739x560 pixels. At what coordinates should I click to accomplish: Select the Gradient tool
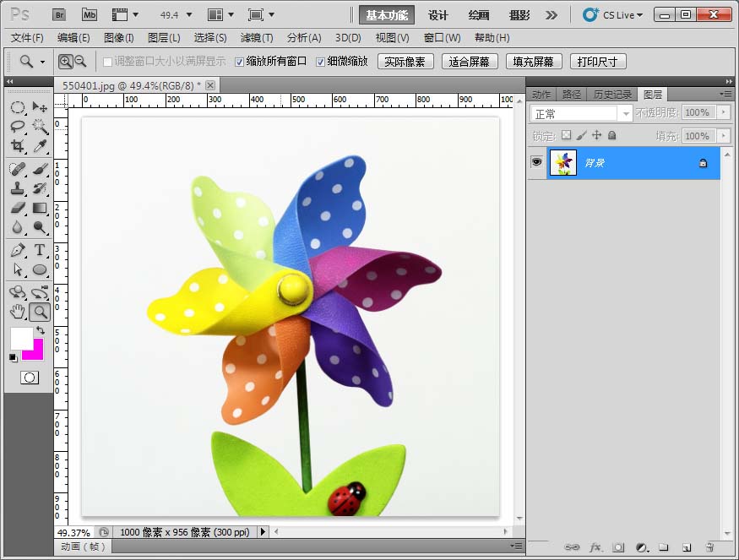coord(40,208)
